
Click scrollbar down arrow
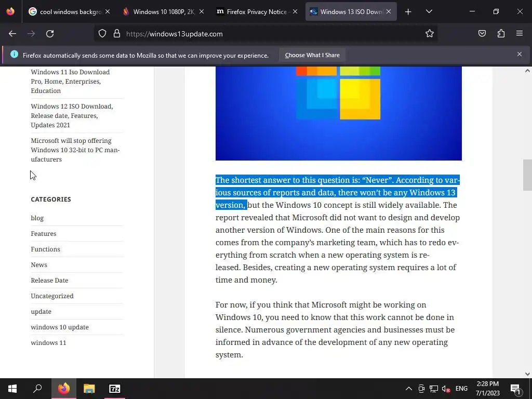tap(527, 374)
